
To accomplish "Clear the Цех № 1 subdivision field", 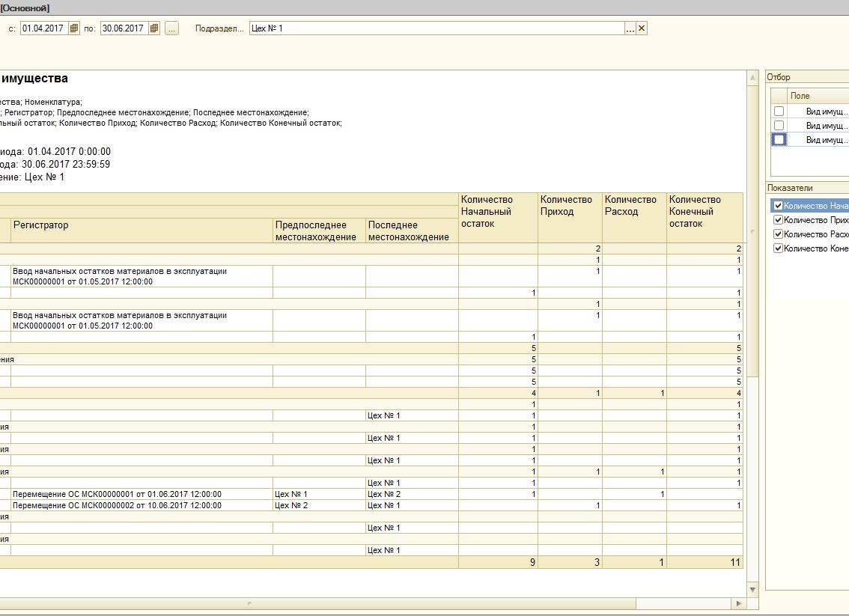I will pos(642,28).
